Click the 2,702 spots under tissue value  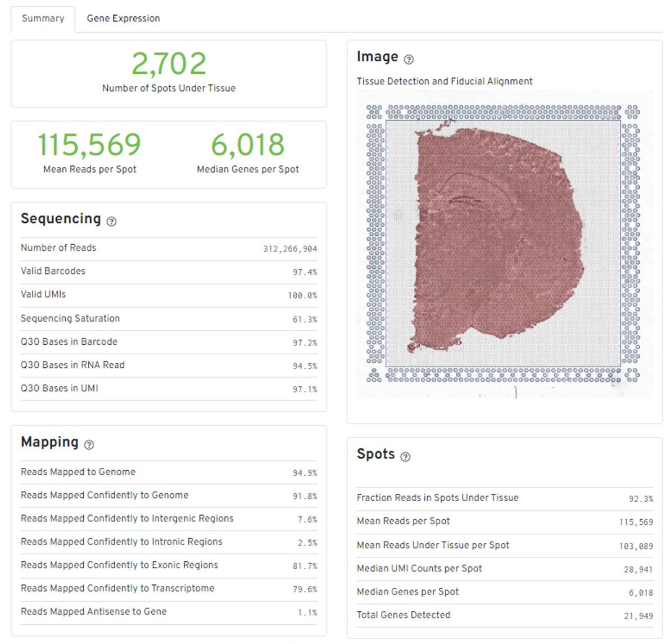(169, 64)
